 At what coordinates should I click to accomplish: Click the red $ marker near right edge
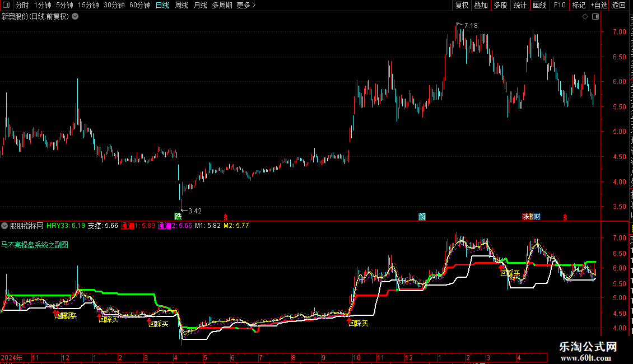(x=565, y=217)
